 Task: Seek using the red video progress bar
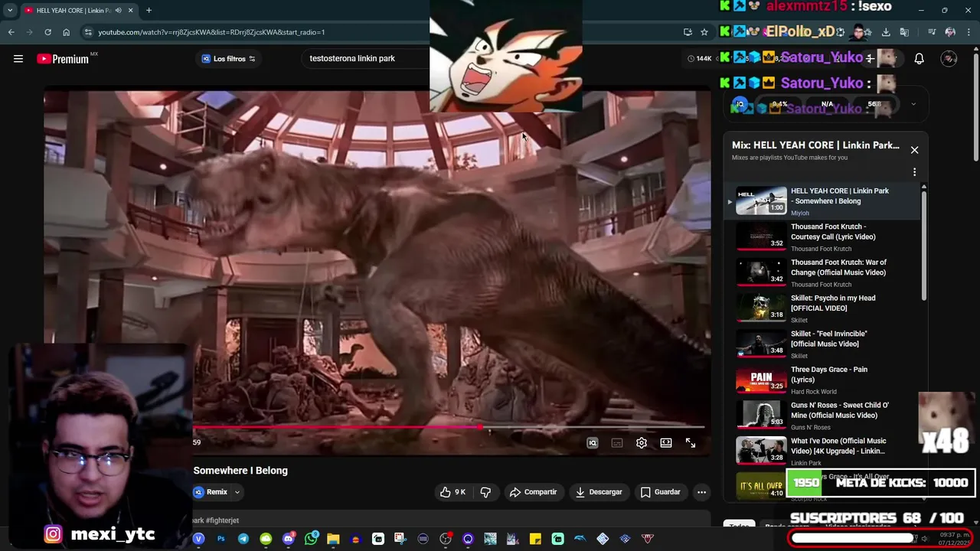click(x=448, y=427)
